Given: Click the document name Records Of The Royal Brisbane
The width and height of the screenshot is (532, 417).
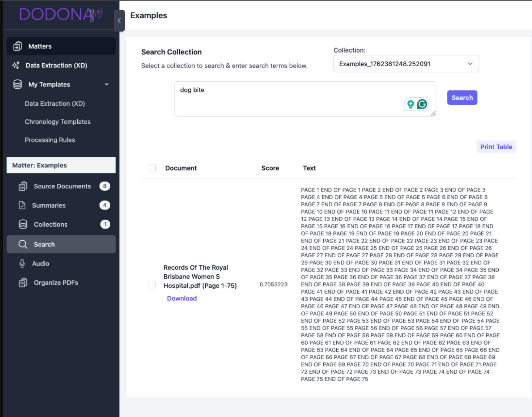Looking at the screenshot, I should 200,276.
